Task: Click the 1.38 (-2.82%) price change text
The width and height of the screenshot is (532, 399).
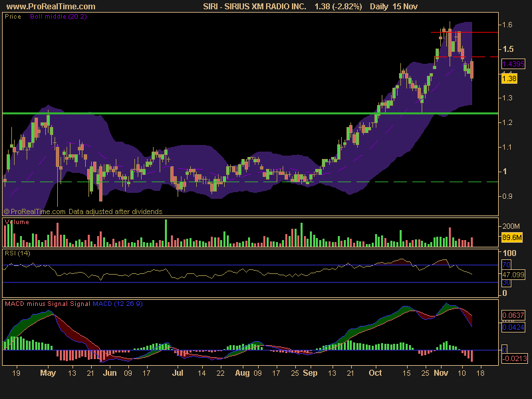Action: (338, 7)
